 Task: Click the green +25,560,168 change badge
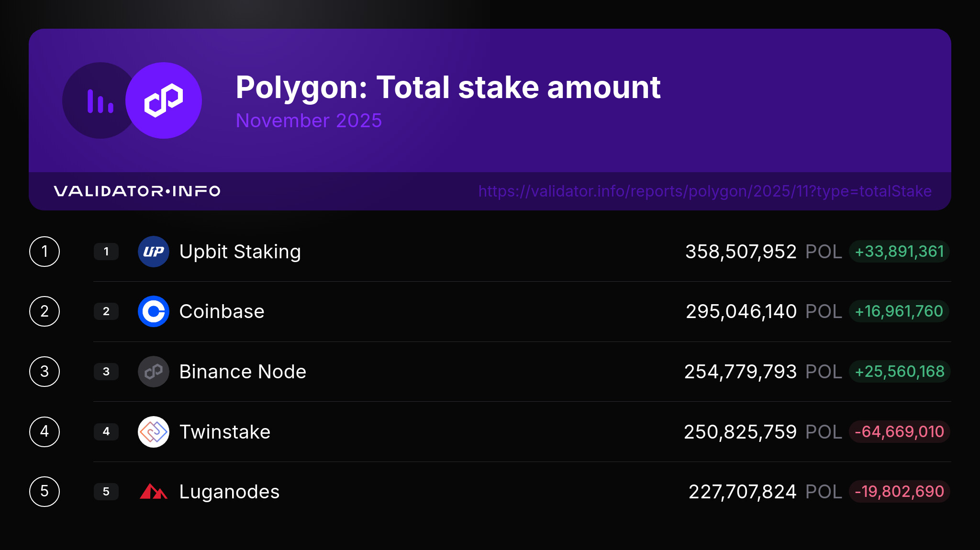point(899,372)
